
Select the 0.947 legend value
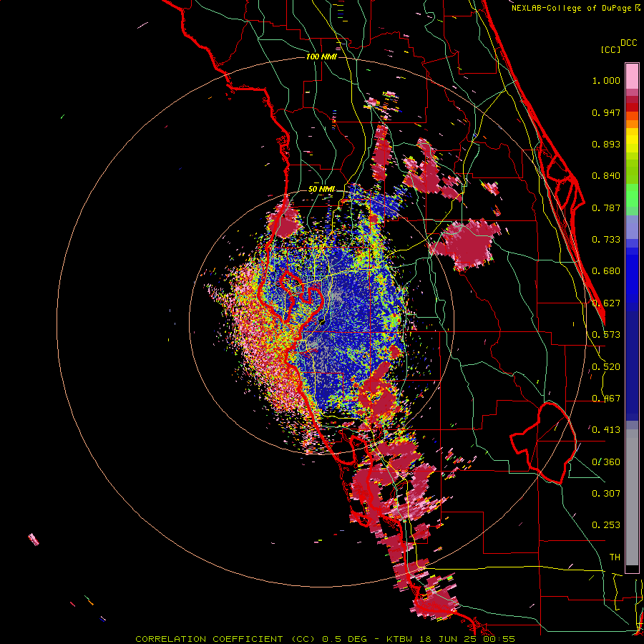point(606,112)
